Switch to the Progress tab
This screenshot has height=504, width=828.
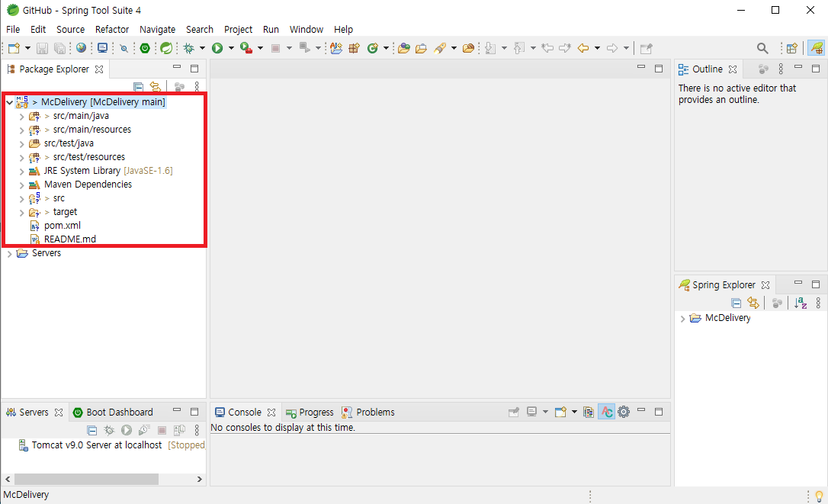click(310, 412)
